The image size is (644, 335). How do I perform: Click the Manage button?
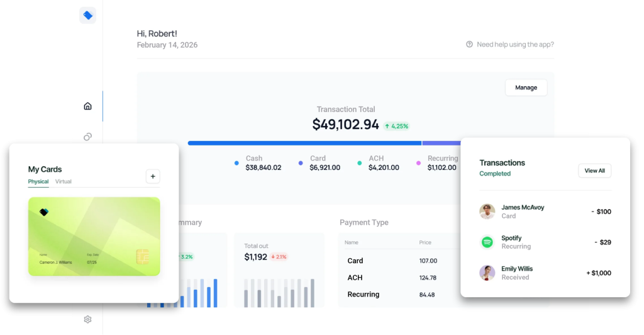pyautogui.click(x=526, y=88)
